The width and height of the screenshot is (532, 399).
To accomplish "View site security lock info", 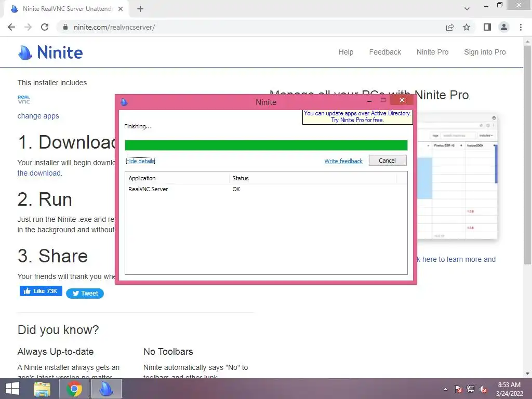I will tap(65, 27).
